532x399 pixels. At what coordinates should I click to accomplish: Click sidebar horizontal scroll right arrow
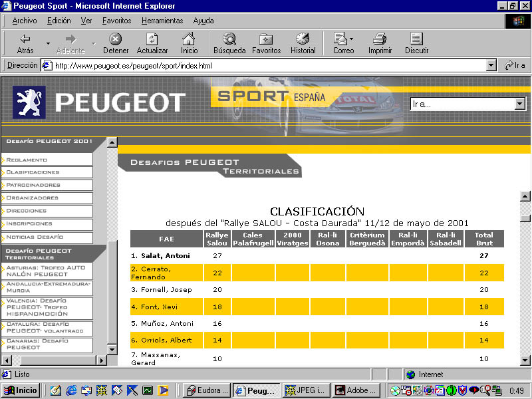tap(101, 360)
